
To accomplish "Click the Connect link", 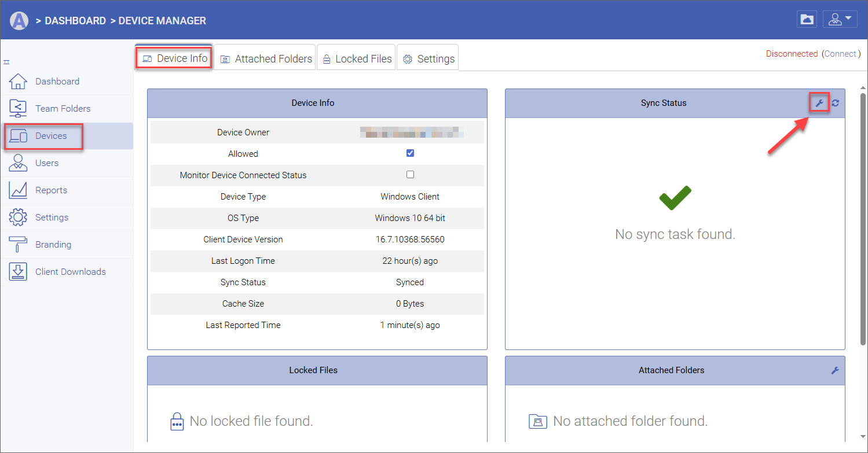I will click(x=840, y=54).
